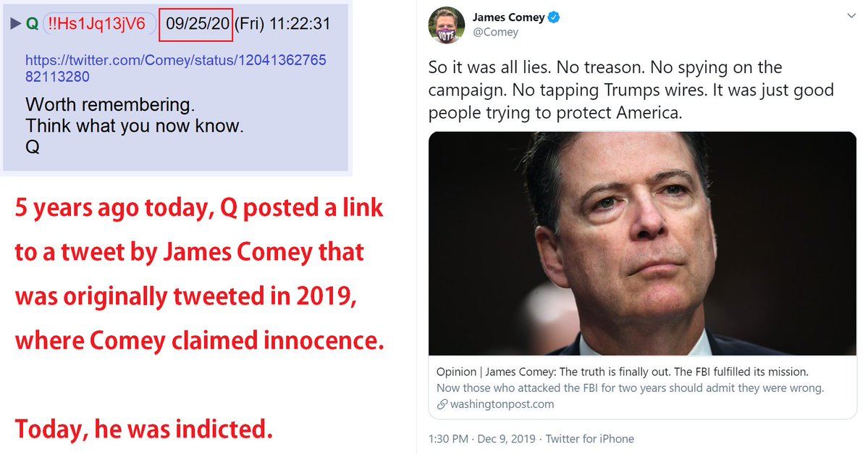The height and width of the screenshot is (473, 868).
Task: Open James Comey's profile avatar
Action: click(x=446, y=25)
